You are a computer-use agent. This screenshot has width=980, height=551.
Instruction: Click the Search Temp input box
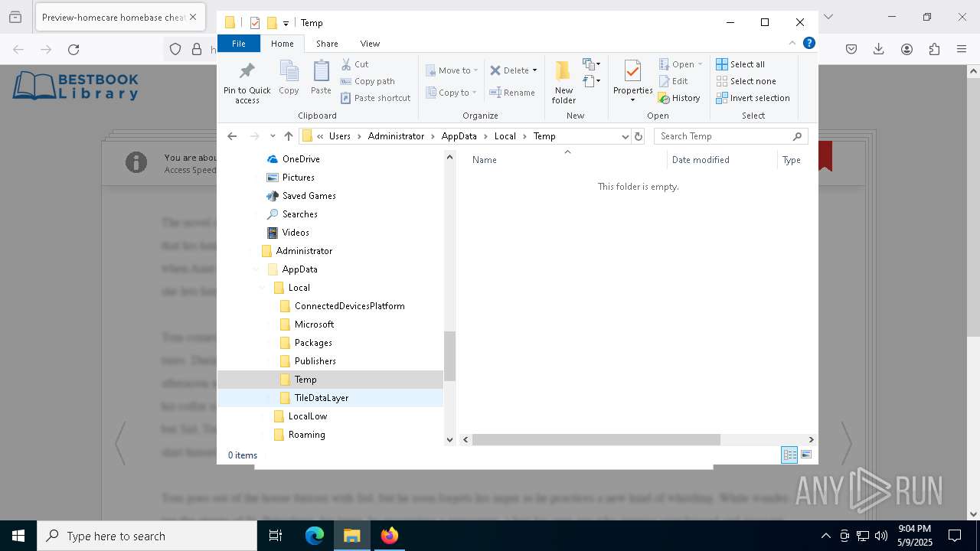[731, 136]
